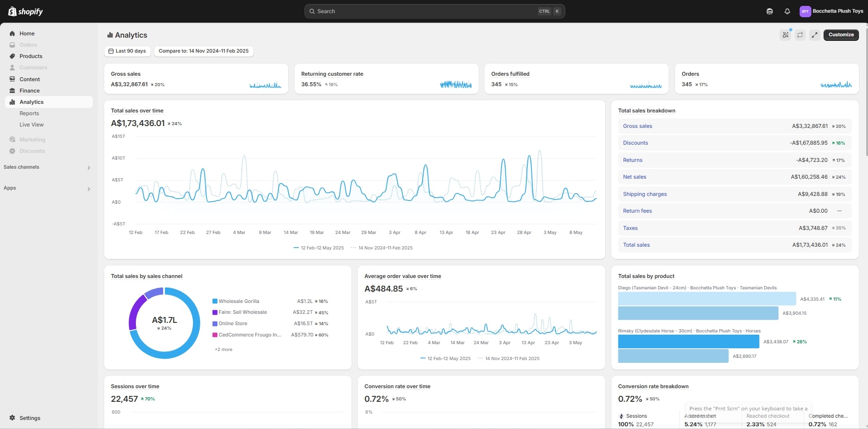Click the Shopify logo in header
The image size is (868, 429).
[25, 11]
